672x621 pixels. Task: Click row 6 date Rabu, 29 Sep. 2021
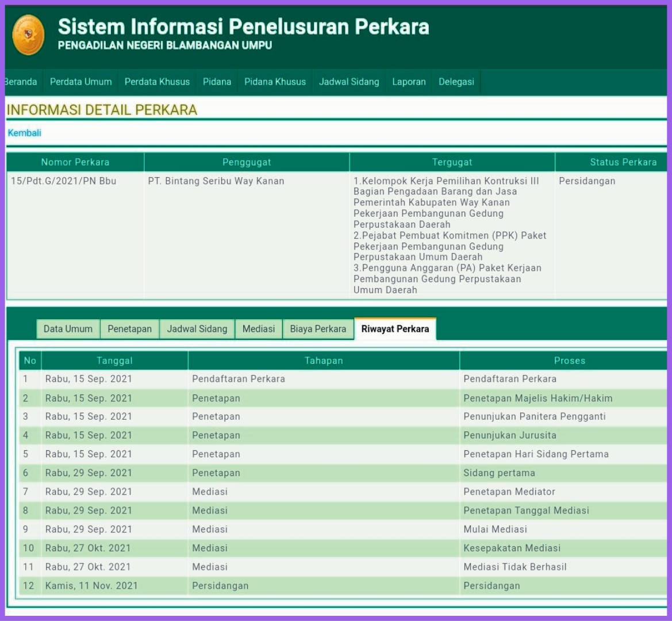pyautogui.click(x=89, y=473)
